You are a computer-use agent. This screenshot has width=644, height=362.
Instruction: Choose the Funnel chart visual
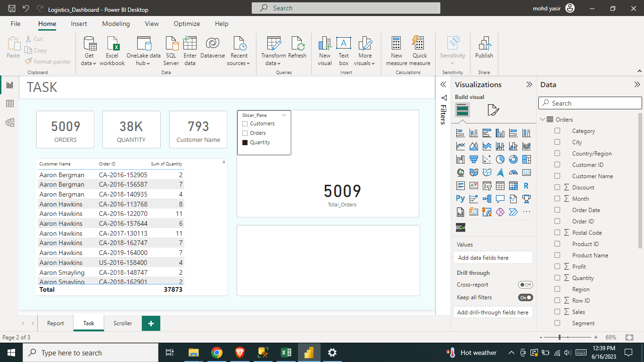[x=474, y=159]
